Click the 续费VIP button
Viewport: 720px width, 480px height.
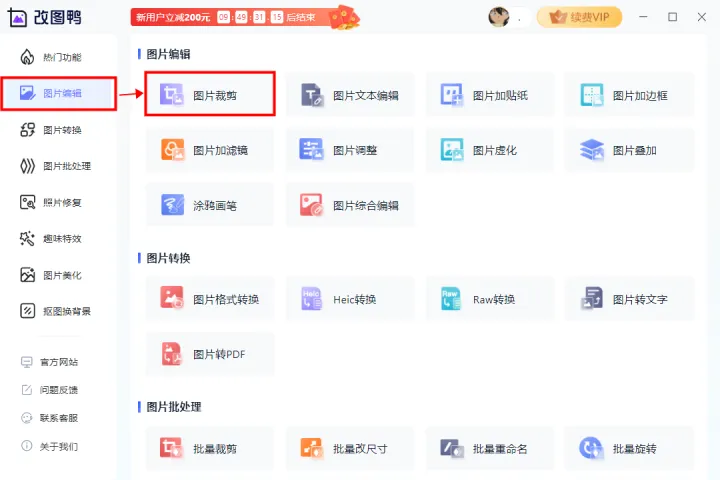579,17
